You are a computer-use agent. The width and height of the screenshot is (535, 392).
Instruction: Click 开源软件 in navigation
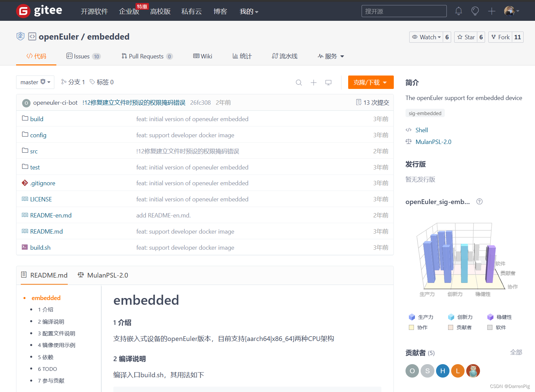[94, 11]
